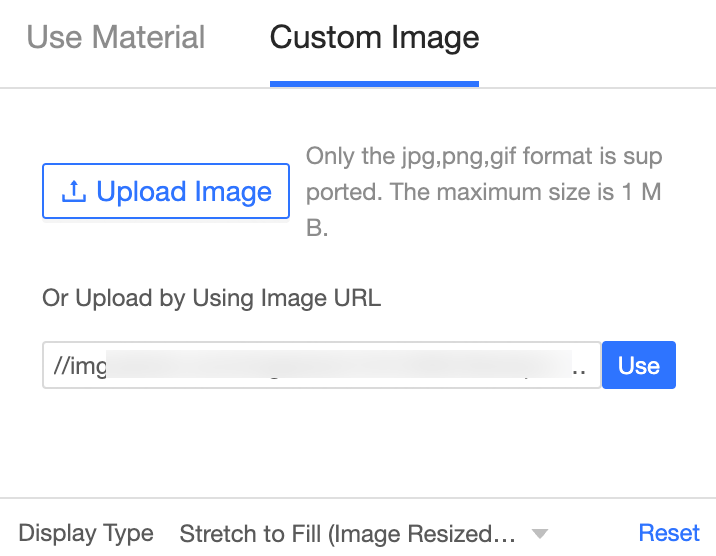716x556 pixels.
Task: Click the "Or Upload by Using Image URL" label
Action: tap(211, 298)
